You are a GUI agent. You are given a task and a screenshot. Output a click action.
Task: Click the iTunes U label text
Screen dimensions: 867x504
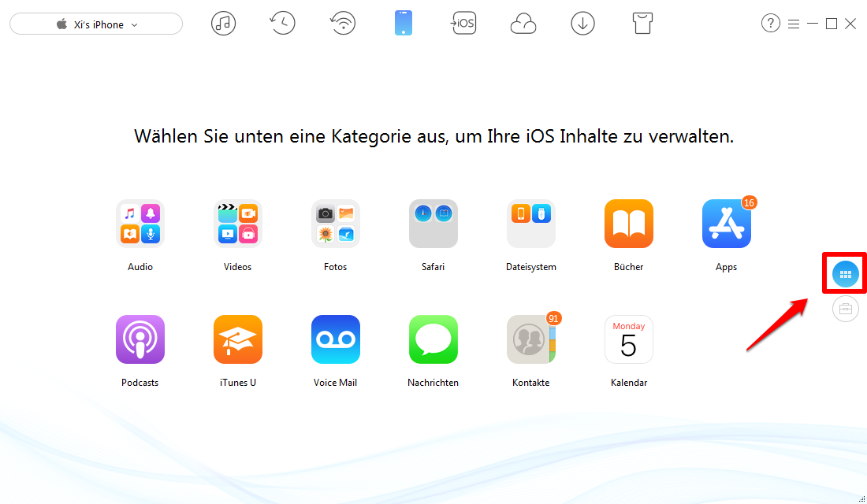click(238, 383)
